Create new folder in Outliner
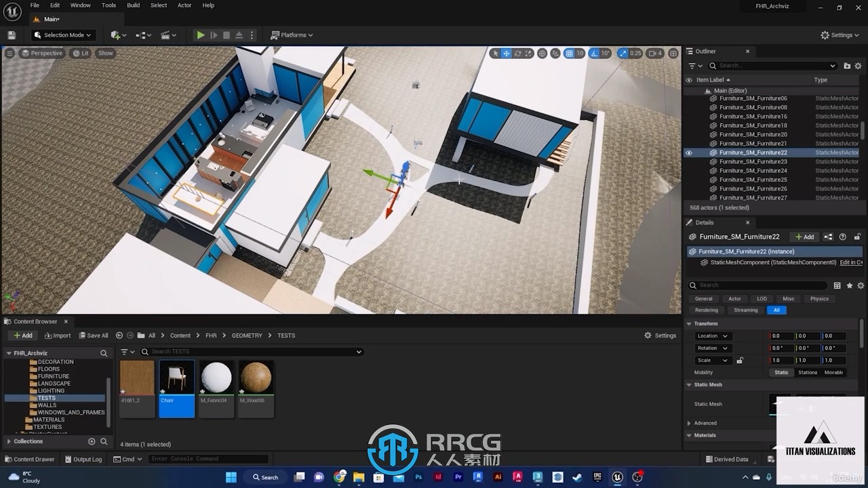This screenshot has height=488, width=868. pyautogui.click(x=847, y=66)
